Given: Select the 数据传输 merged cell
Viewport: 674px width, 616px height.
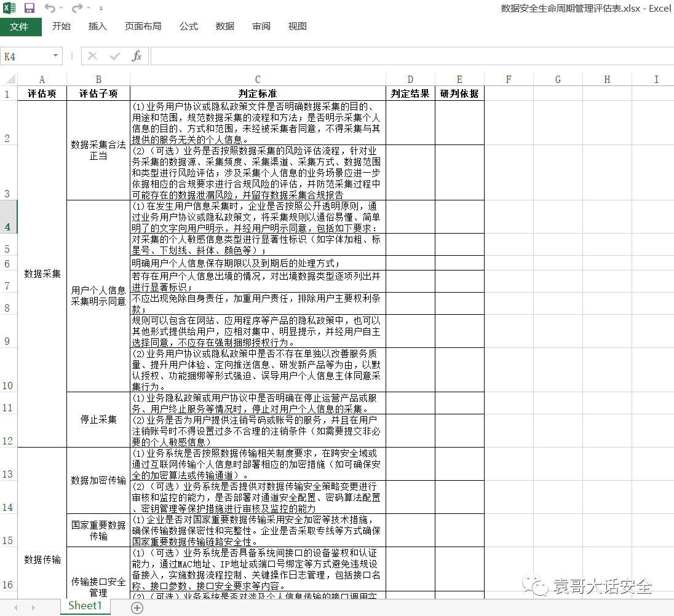Looking at the screenshot, I should click(x=42, y=523).
